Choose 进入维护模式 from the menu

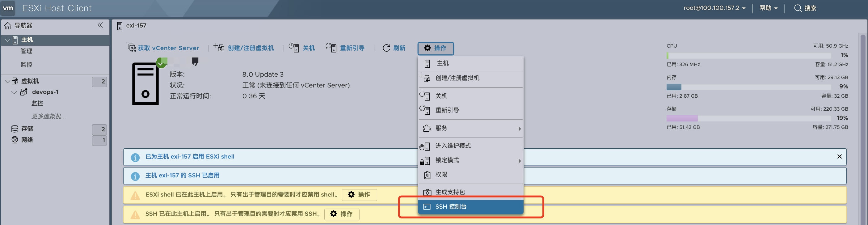point(453,146)
